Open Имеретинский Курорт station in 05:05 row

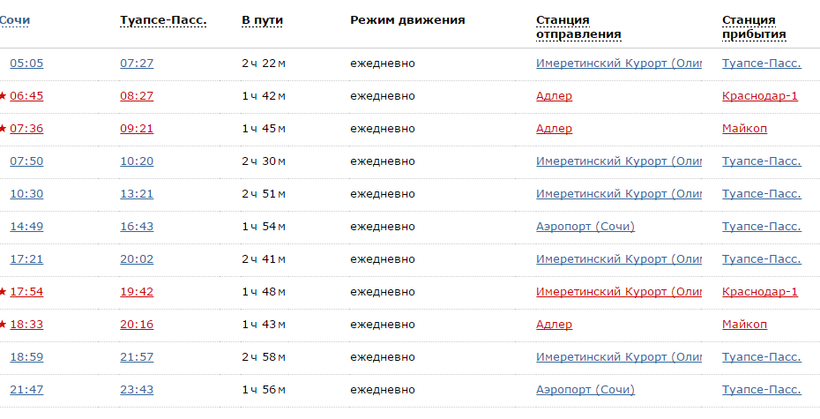coord(617,63)
